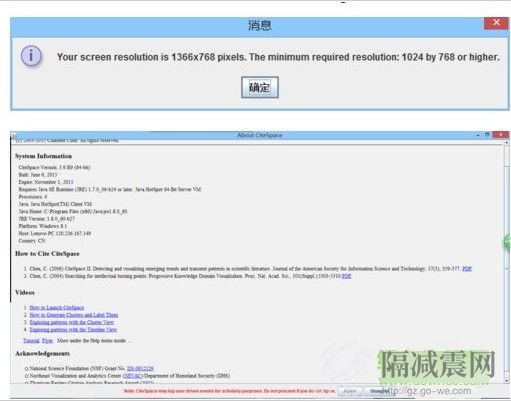
Task: Click the Country: CN line
Action: 32,241
